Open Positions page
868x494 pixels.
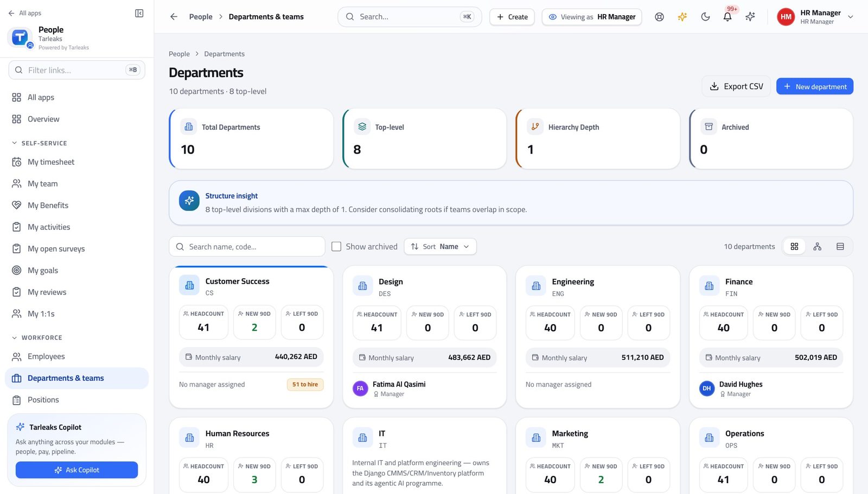[x=76, y=400]
